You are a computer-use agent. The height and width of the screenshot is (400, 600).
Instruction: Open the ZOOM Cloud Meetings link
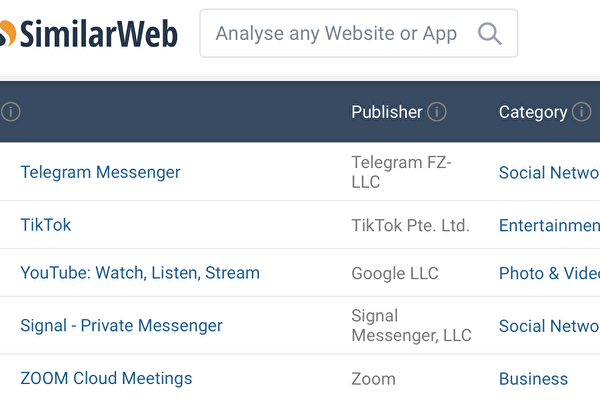(x=106, y=379)
